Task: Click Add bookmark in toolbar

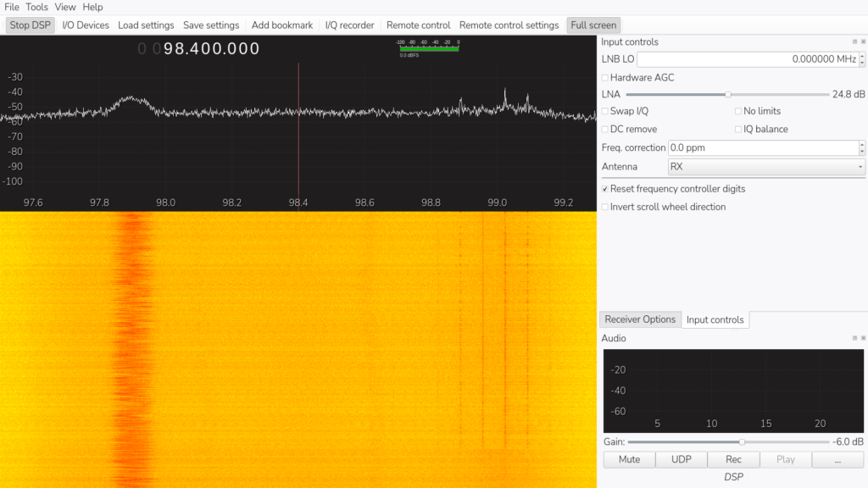Action: pos(282,25)
